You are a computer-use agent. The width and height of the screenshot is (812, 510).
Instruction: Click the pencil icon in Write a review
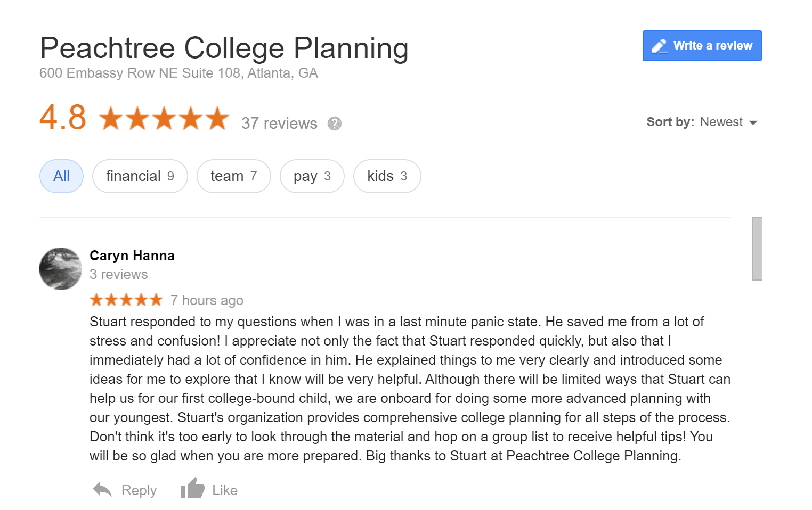click(x=660, y=46)
